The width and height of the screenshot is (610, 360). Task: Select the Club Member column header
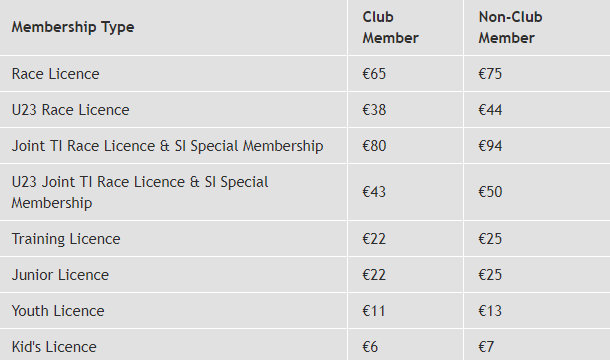[x=390, y=27]
